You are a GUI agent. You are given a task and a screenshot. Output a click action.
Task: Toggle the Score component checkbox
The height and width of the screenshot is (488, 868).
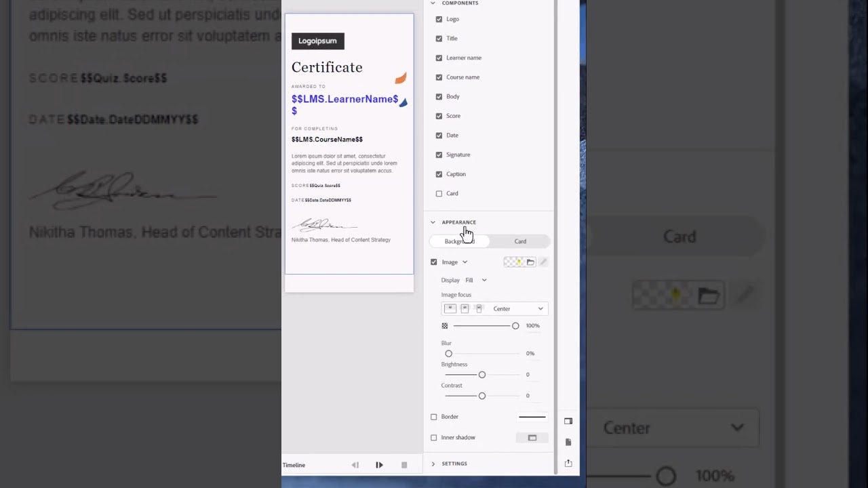439,116
